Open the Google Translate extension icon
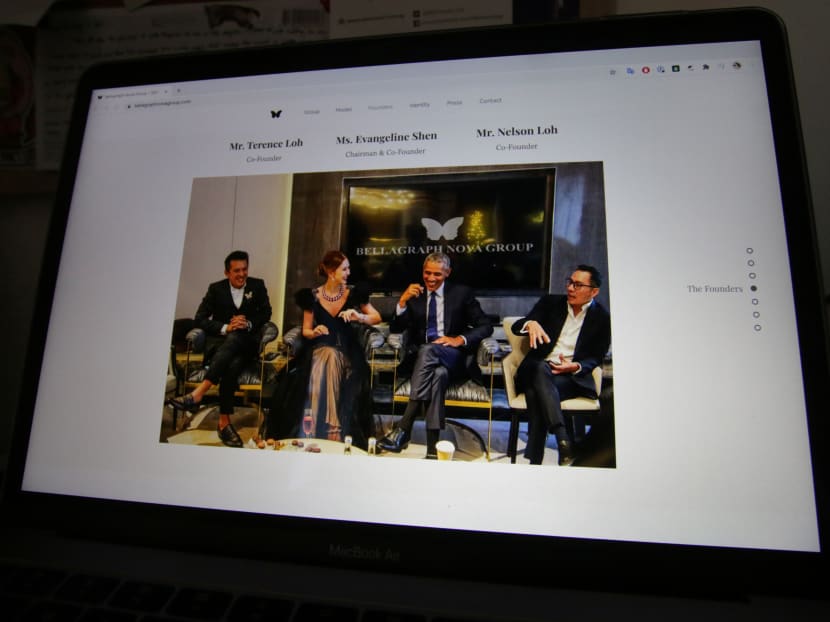 point(630,71)
